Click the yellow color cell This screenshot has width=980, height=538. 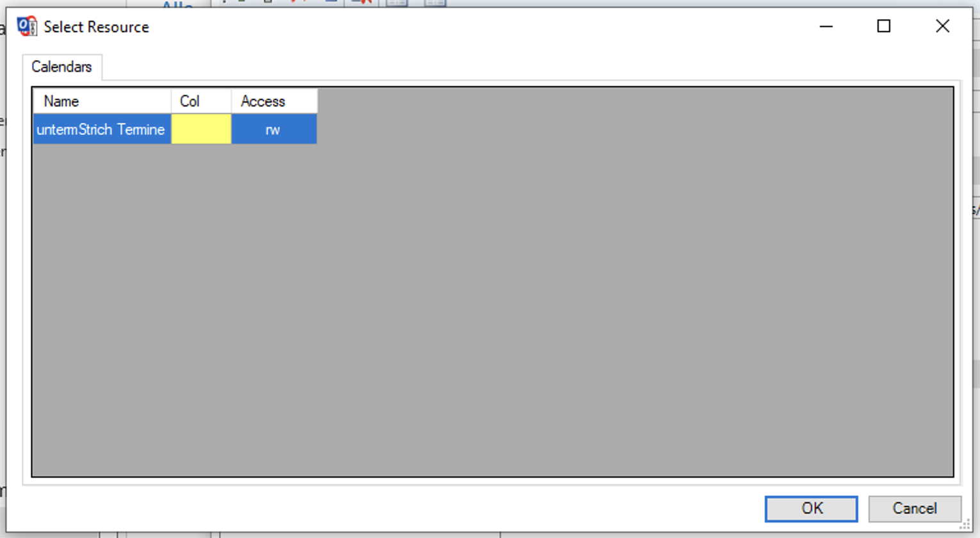click(x=201, y=129)
